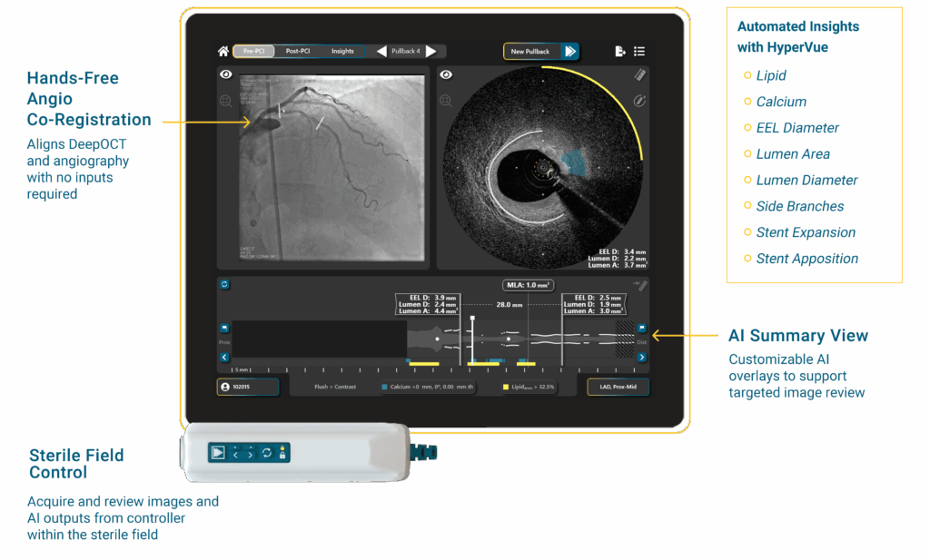Open the Insights tab
Image resolution: width=930 pixels, height=560 pixels.
[342, 52]
